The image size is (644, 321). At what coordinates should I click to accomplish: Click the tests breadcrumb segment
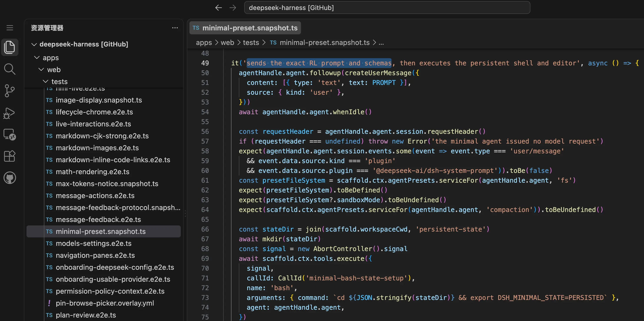251,43
